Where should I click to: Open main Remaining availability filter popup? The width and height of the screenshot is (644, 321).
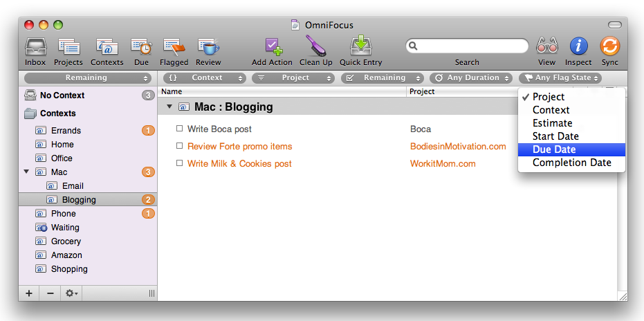[383, 78]
